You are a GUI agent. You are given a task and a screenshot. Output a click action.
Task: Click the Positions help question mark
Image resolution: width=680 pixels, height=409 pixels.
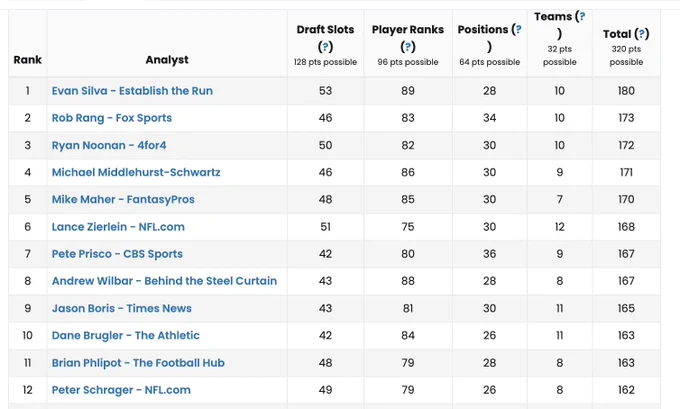pos(518,29)
